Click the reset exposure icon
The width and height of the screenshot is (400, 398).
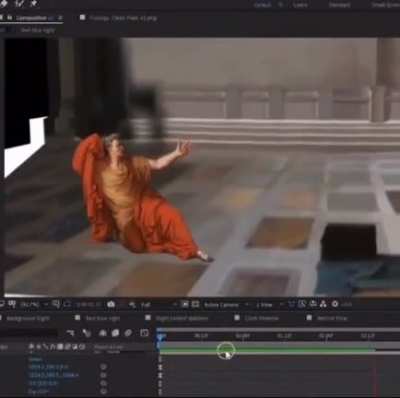point(335,304)
